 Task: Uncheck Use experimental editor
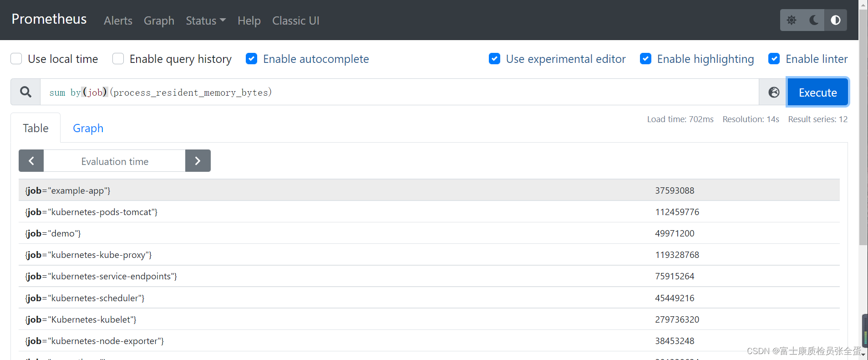[x=494, y=59]
